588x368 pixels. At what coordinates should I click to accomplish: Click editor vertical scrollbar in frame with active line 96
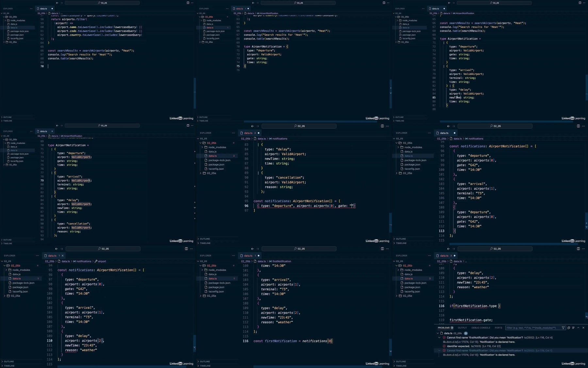(x=390, y=222)
